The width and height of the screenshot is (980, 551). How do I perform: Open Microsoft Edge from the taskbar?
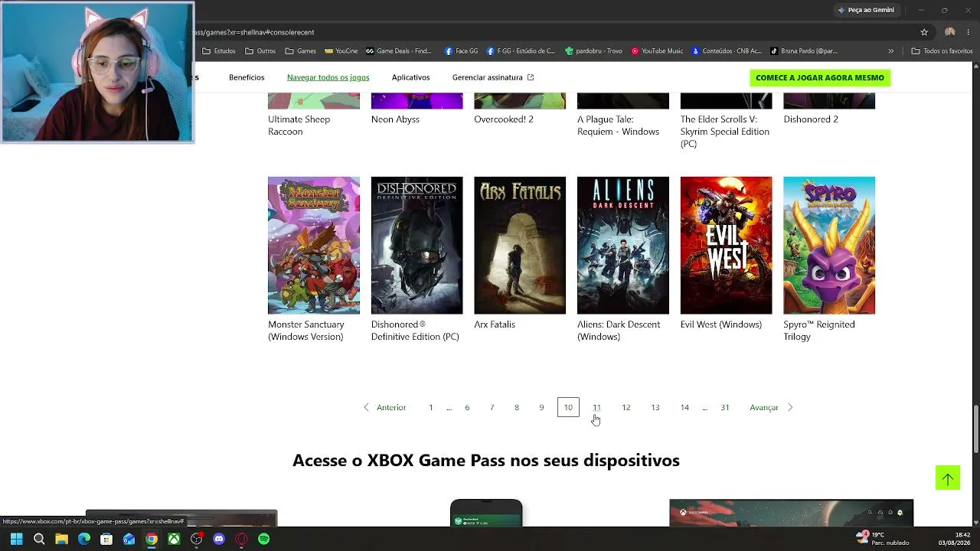coord(84,539)
